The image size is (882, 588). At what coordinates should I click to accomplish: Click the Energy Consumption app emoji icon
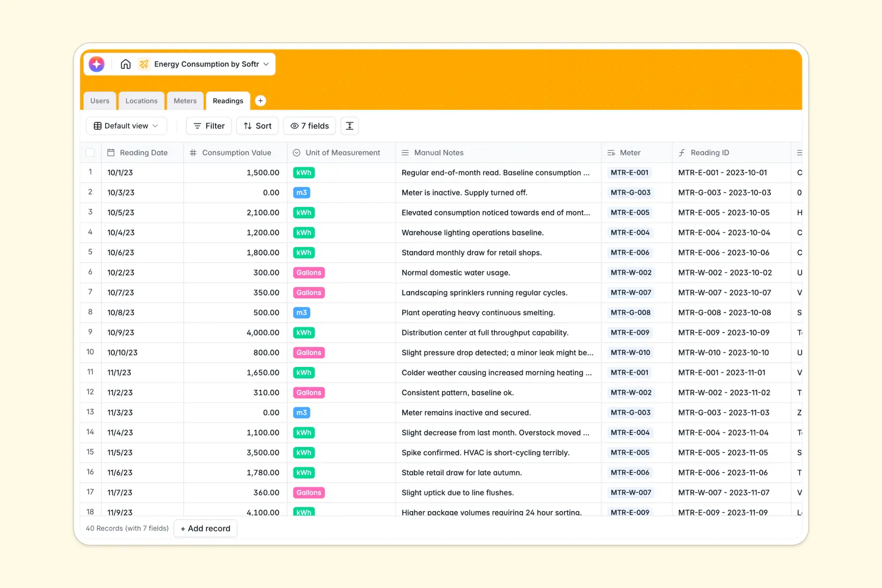[144, 64]
